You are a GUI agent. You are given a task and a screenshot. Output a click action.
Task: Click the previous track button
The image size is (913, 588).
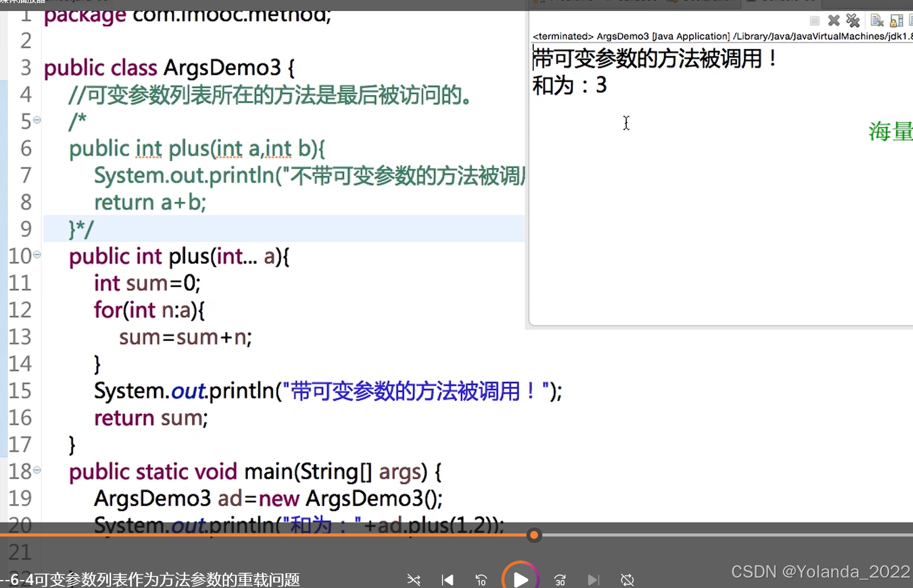447,580
